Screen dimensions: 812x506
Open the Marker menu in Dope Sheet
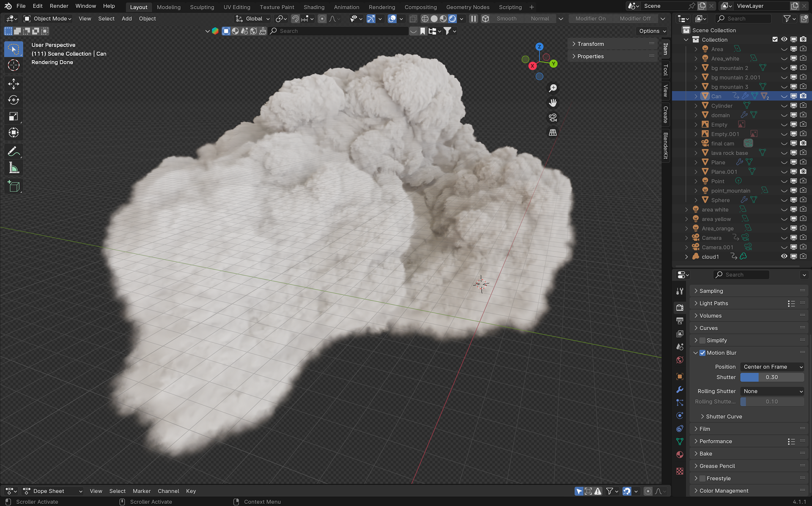[142, 491]
